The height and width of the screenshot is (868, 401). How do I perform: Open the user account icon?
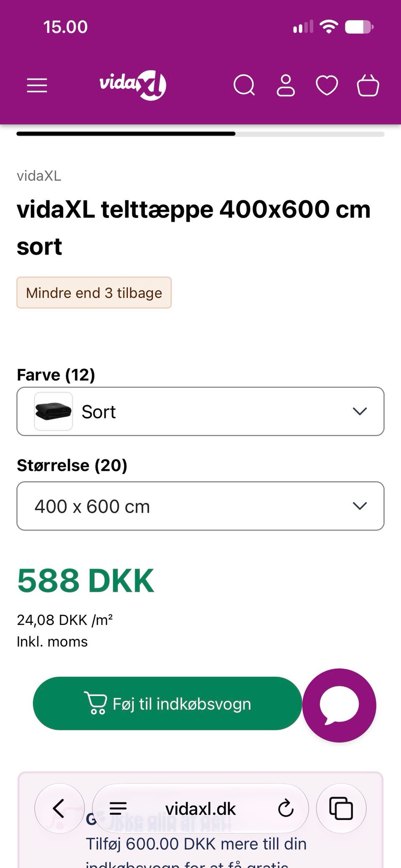click(x=286, y=86)
